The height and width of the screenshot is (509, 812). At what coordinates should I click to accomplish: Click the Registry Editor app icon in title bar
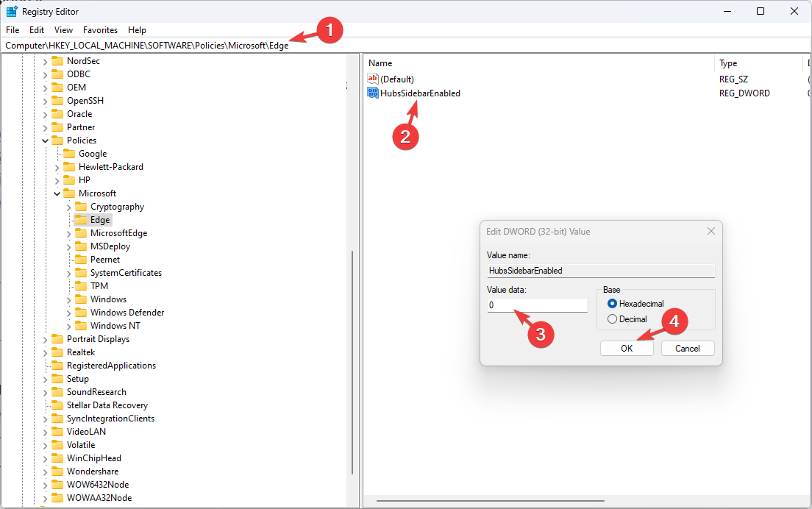click(11, 11)
